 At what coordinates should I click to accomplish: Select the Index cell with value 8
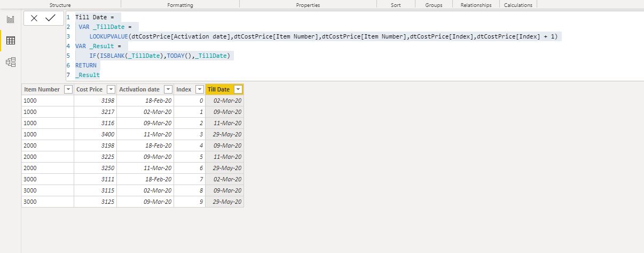pyautogui.click(x=190, y=190)
